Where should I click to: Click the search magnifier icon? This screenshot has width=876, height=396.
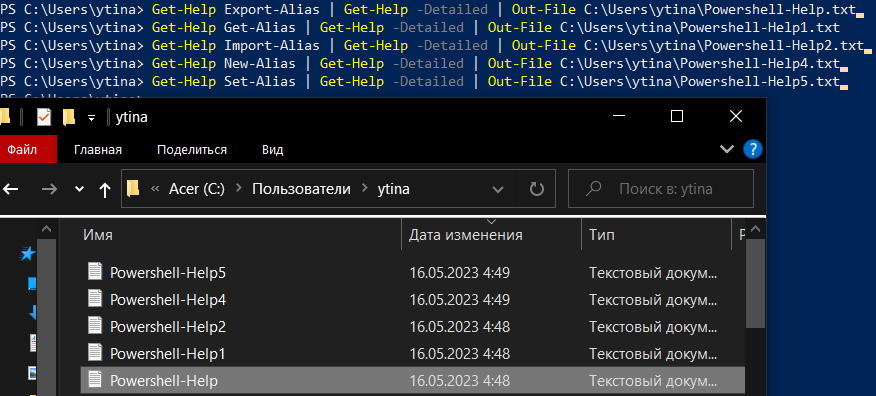click(593, 189)
